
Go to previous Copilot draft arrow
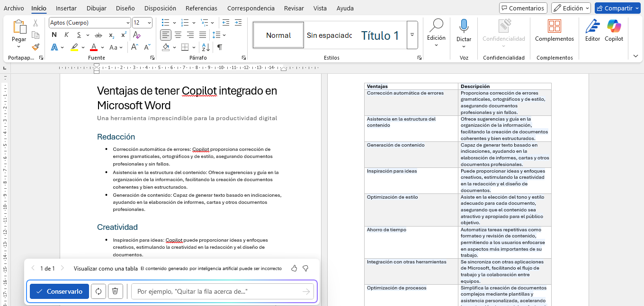coord(33,268)
